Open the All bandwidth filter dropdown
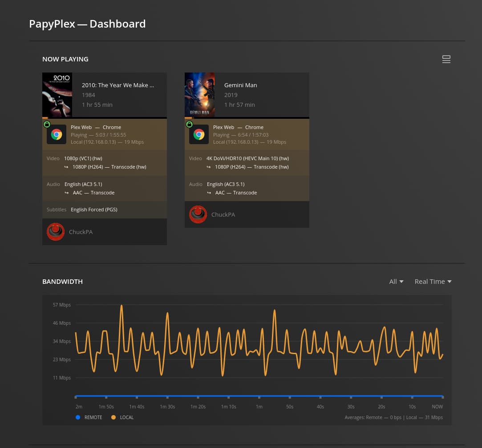The image size is (482, 448). click(396, 282)
